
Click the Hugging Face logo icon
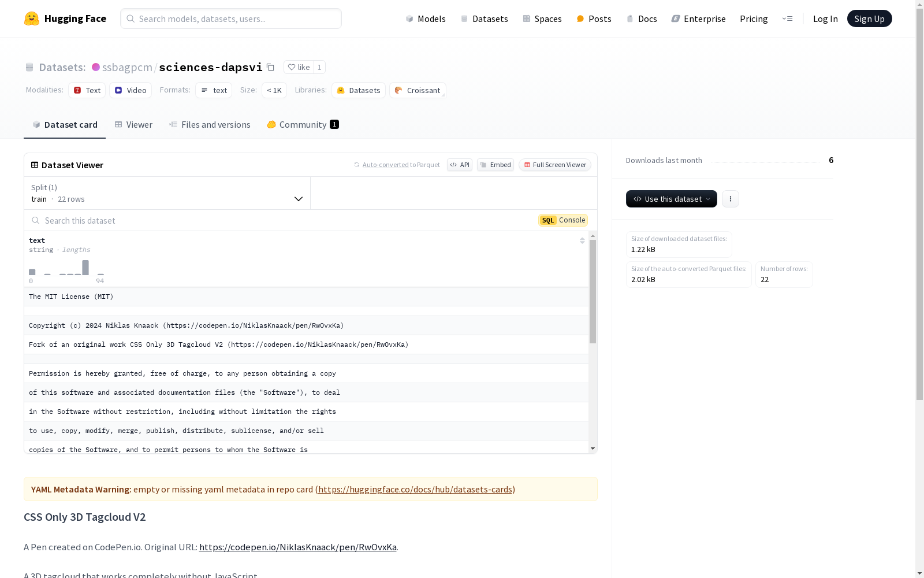click(x=32, y=18)
